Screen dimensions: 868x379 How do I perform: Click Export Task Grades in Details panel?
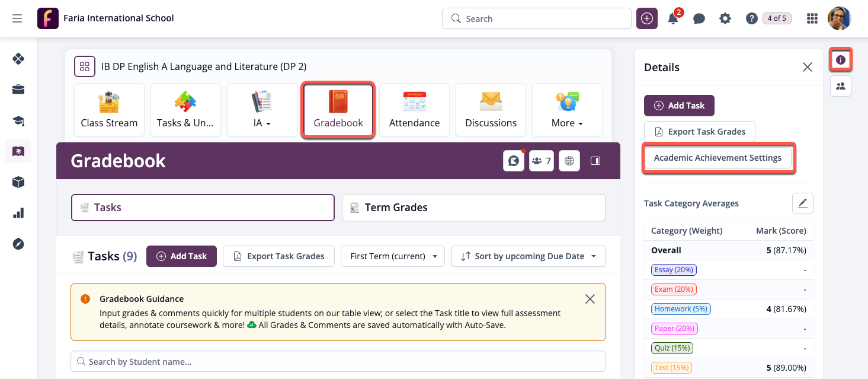point(699,132)
